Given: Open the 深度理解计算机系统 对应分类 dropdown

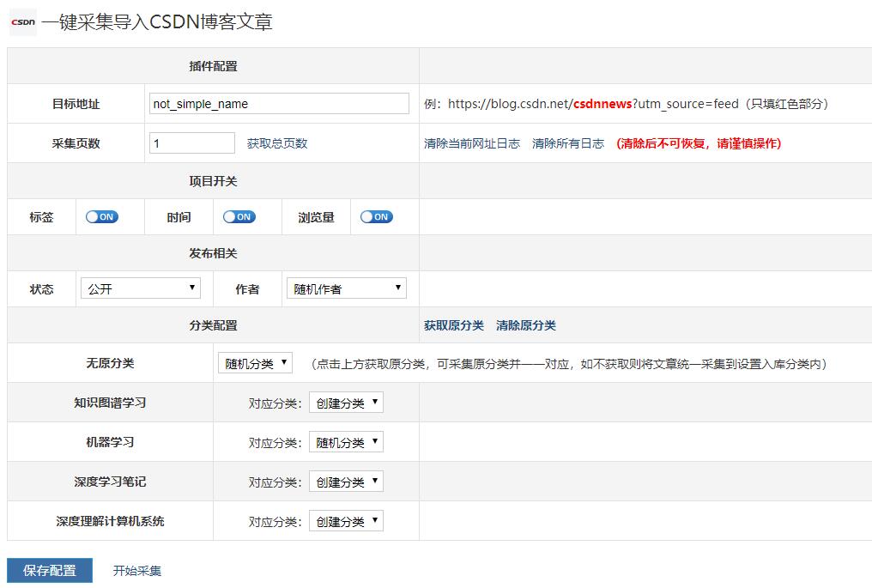Looking at the screenshot, I should click(x=347, y=521).
